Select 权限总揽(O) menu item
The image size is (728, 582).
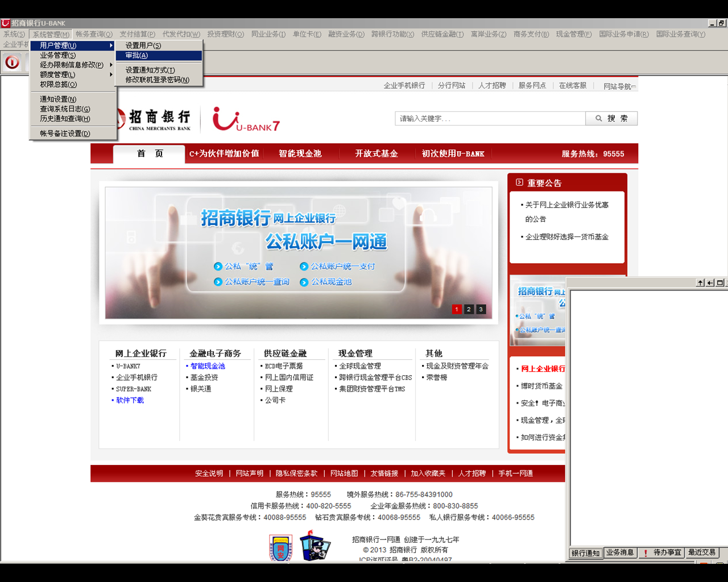(x=73, y=84)
